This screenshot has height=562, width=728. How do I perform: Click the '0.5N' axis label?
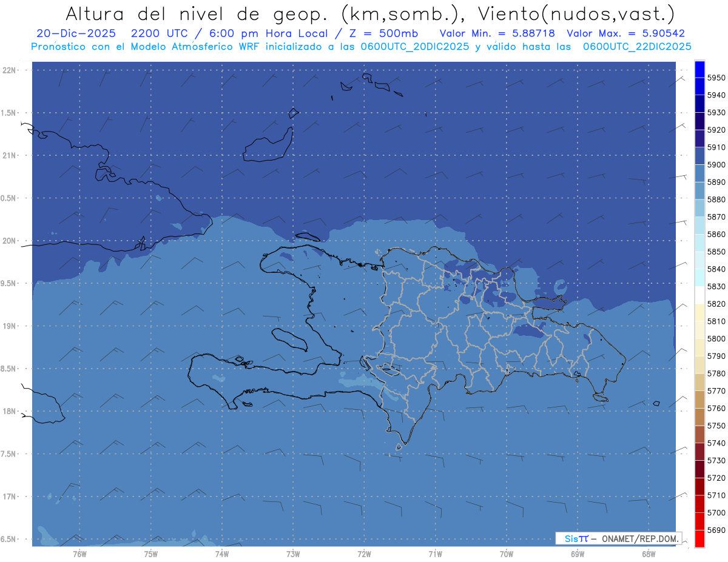8,198
